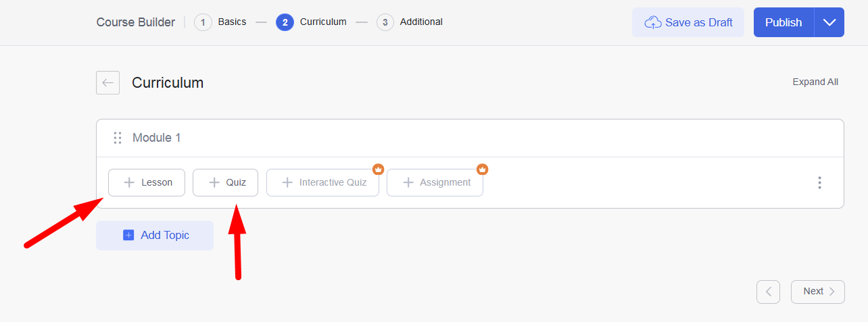Select the Curriculum step
Screen dimensions: 868x322
[x=312, y=22]
